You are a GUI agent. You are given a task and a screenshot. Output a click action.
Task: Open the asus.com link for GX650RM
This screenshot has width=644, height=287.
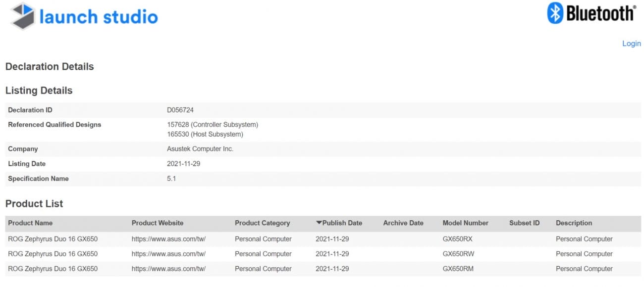168,269
